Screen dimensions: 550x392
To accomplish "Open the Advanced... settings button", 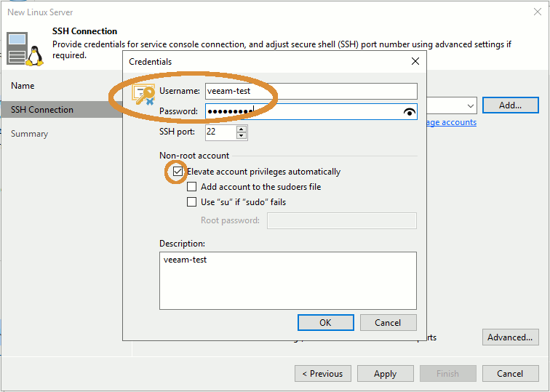I will tap(510, 337).
